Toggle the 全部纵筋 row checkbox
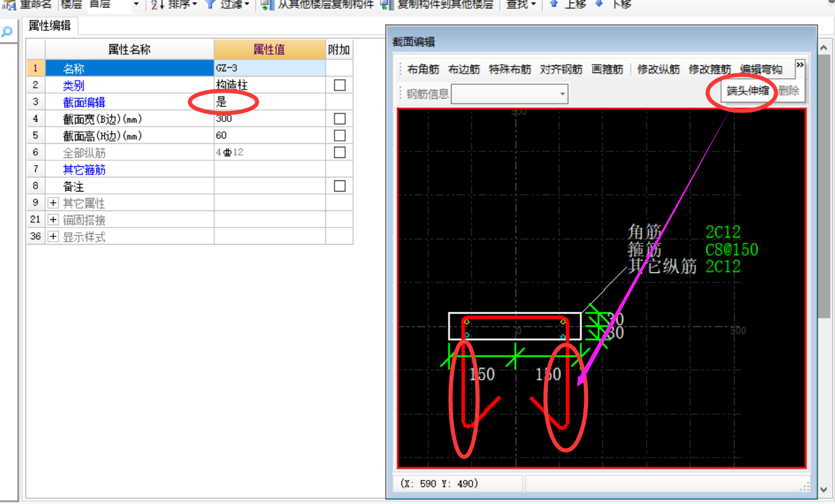Image resolution: width=835 pixels, height=504 pixels. click(x=340, y=153)
